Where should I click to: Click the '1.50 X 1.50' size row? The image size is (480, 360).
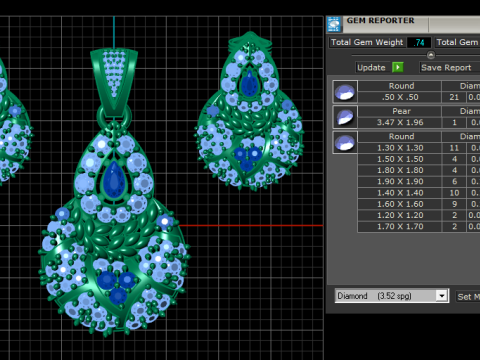pyautogui.click(x=400, y=159)
